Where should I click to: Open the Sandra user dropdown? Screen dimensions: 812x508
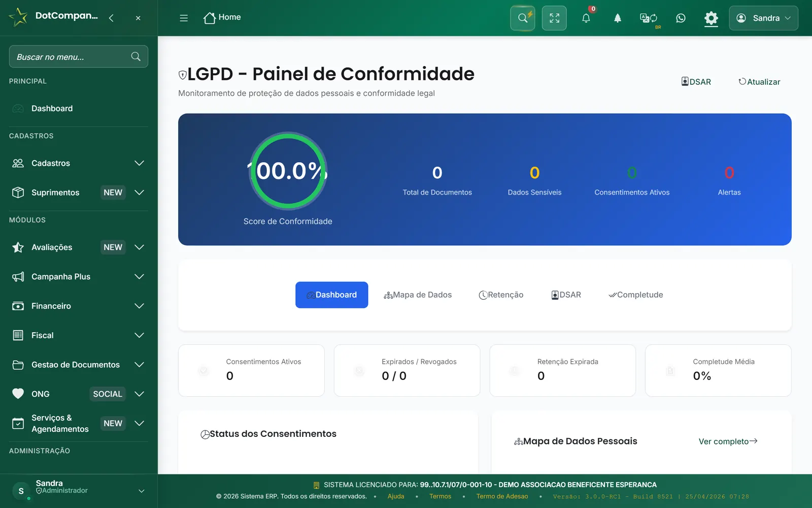coord(763,18)
